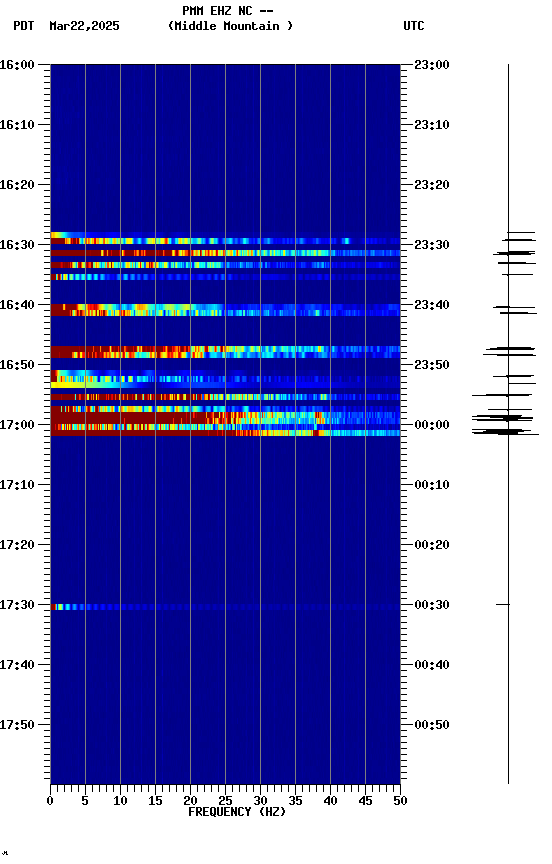Click the 17:10 PDT time label
Viewport: 552px width, 864px height.
click(x=17, y=485)
